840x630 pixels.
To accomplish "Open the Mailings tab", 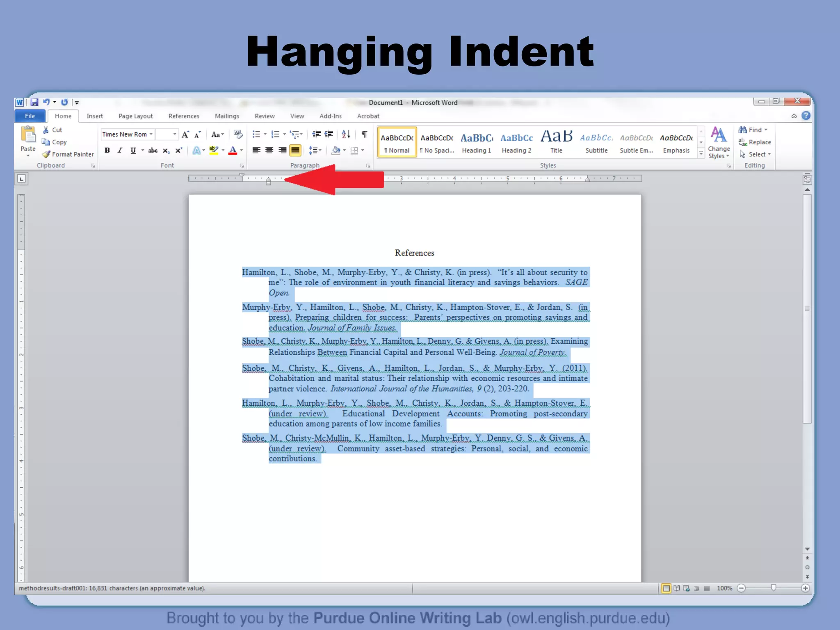I will pos(227,116).
